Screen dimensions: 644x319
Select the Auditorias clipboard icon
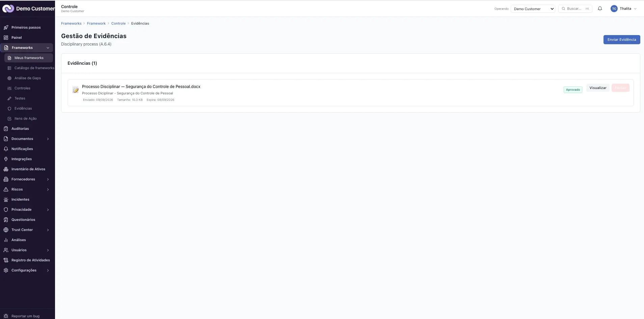point(6,128)
